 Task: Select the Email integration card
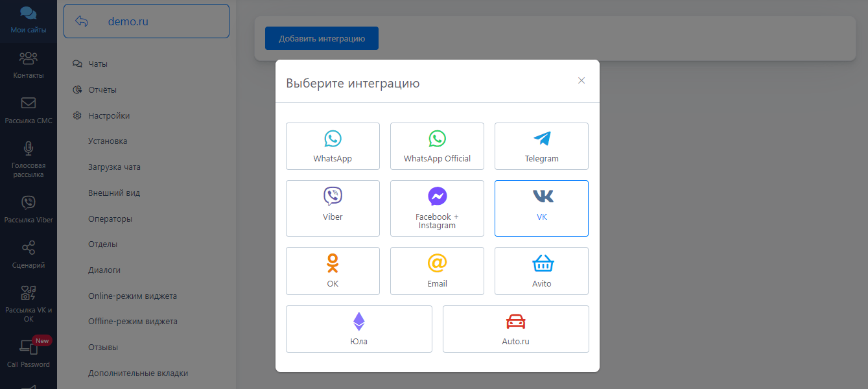(437, 271)
